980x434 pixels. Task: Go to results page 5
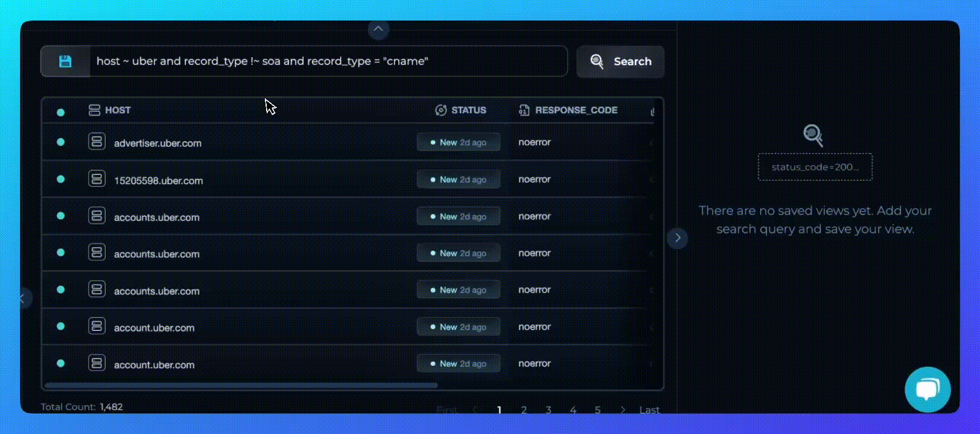[x=597, y=410]
